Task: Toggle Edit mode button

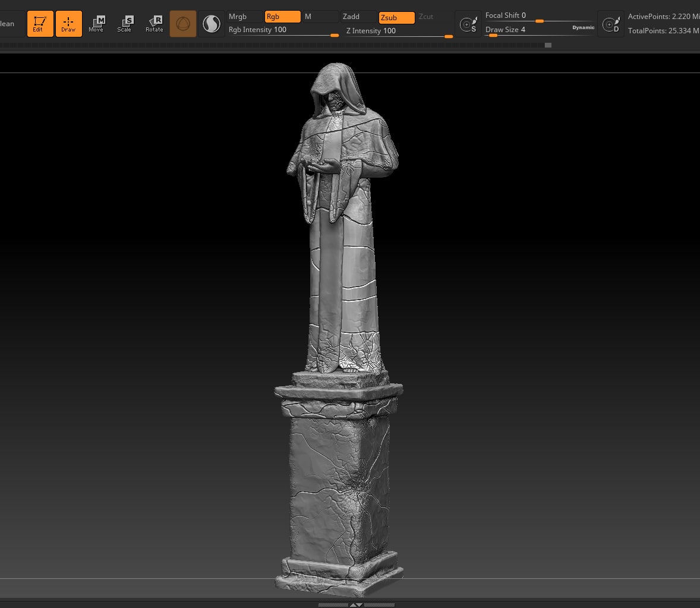Action: 40,24
